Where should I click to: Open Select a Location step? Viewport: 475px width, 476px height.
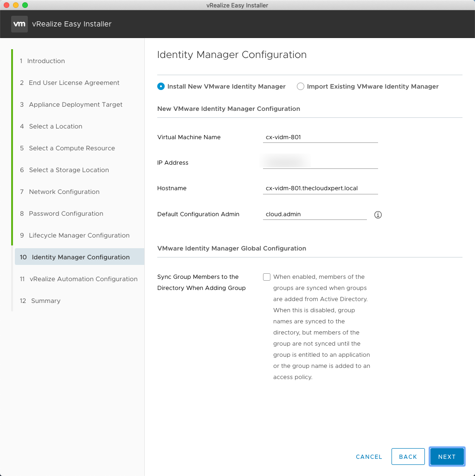[x=55, y=126]
